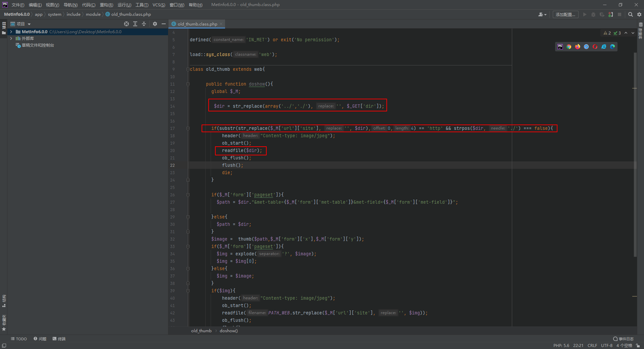Click Add Configuration (添加配置...) button

click(566, 14)
